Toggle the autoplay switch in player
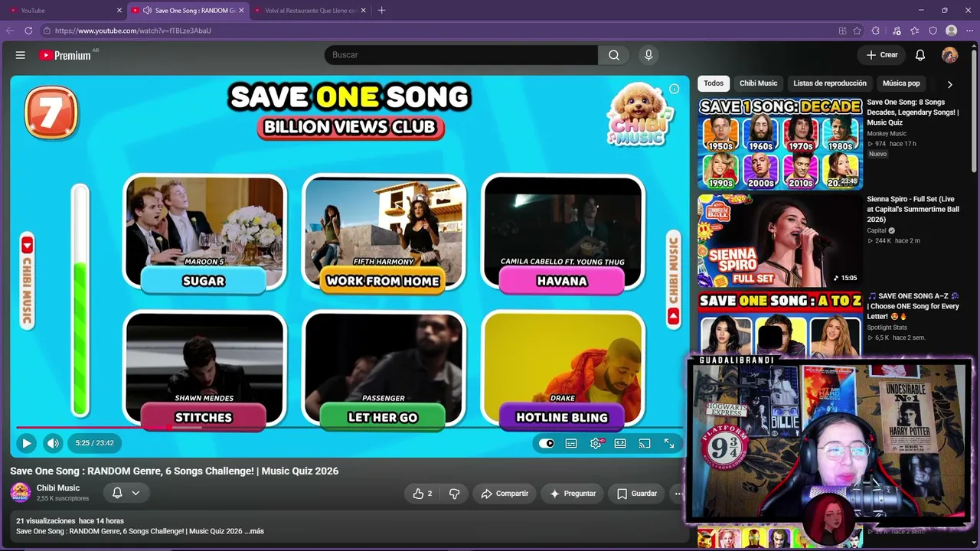 pos(546,443)
